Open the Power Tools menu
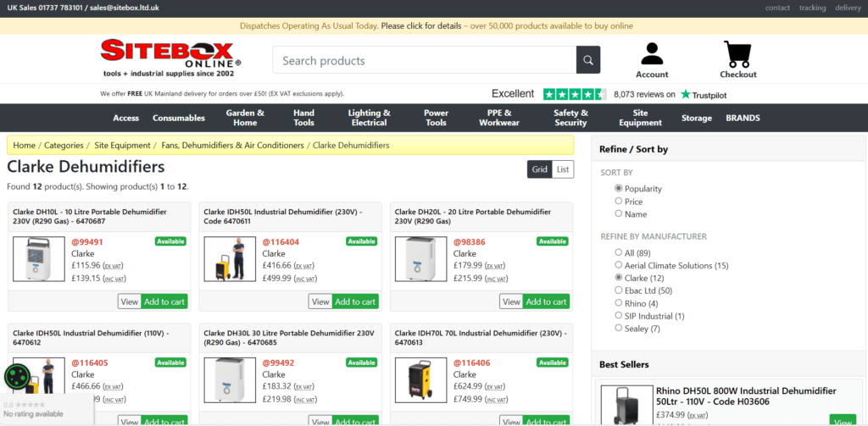 tap(437, 118)
